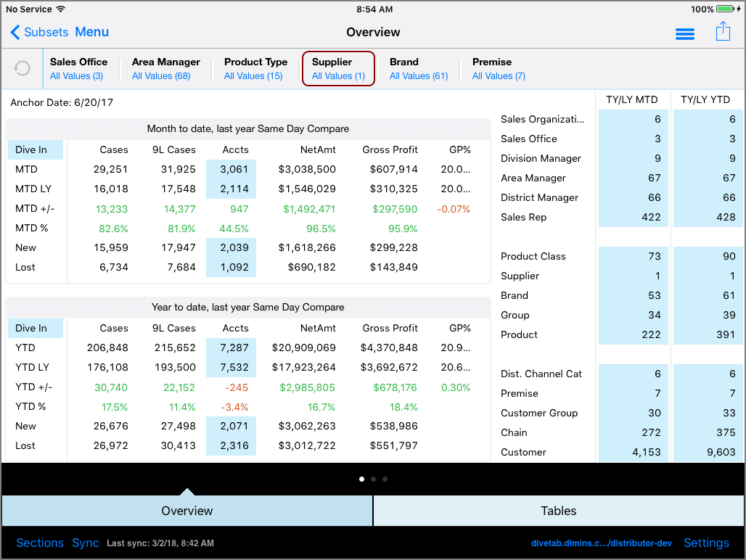
Task: Open the Area Manager filter
Action: tap(165, 68)
